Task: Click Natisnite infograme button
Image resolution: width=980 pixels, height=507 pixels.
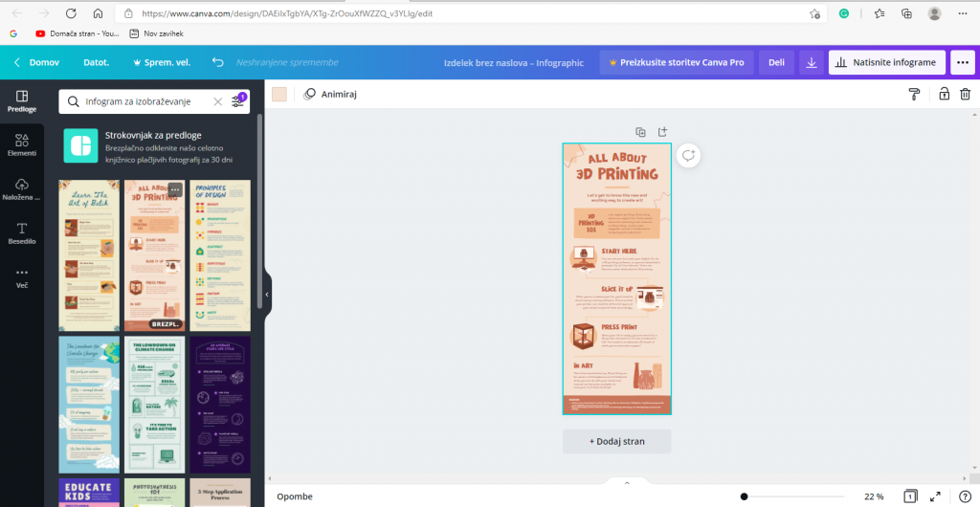Action: click(x=887, y=62)
